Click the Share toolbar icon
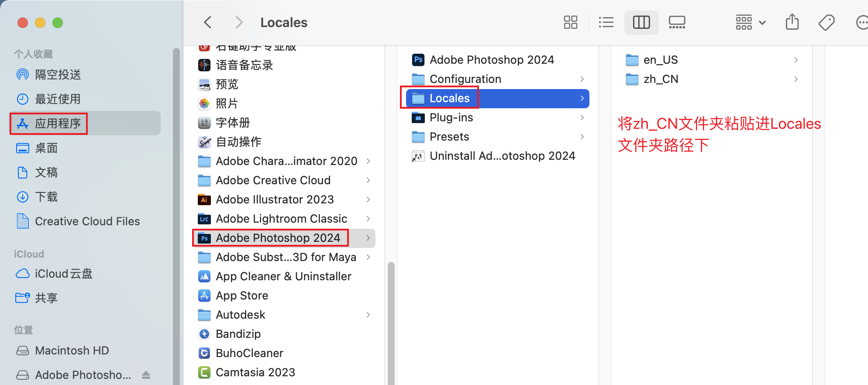The width and height of the screenshot is (868, 385). coord(792,22)
